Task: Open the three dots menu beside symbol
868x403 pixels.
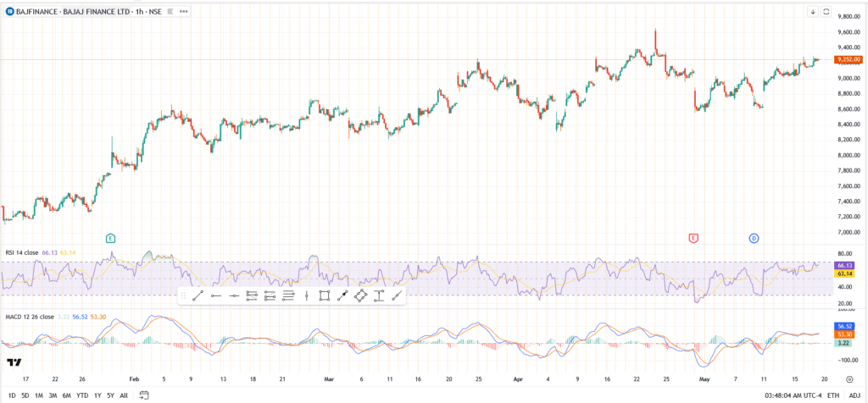Action: coord(184,11)
